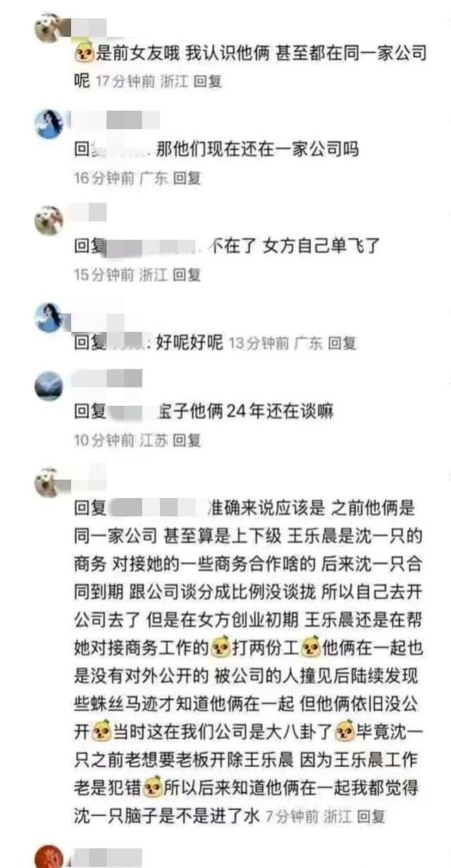Open girl avatar beside "那他们现在还在一家公司吗"
Viewport: 451px width, 868px height.
(49, 123)
